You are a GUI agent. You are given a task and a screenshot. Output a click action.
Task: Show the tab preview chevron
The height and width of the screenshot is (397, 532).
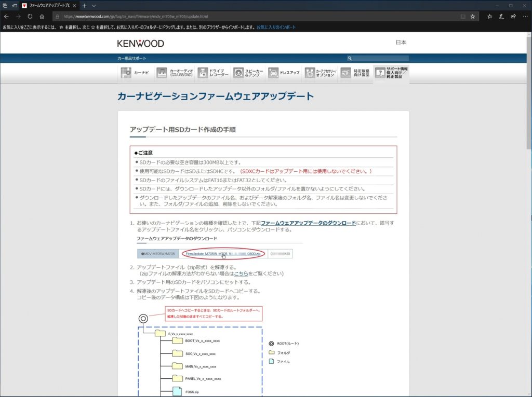[94, 5]
